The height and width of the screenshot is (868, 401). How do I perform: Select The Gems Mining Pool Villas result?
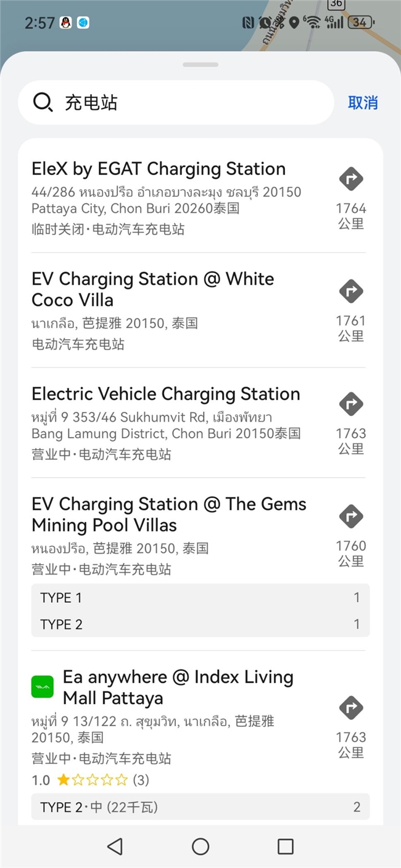[x=168, y=514]
